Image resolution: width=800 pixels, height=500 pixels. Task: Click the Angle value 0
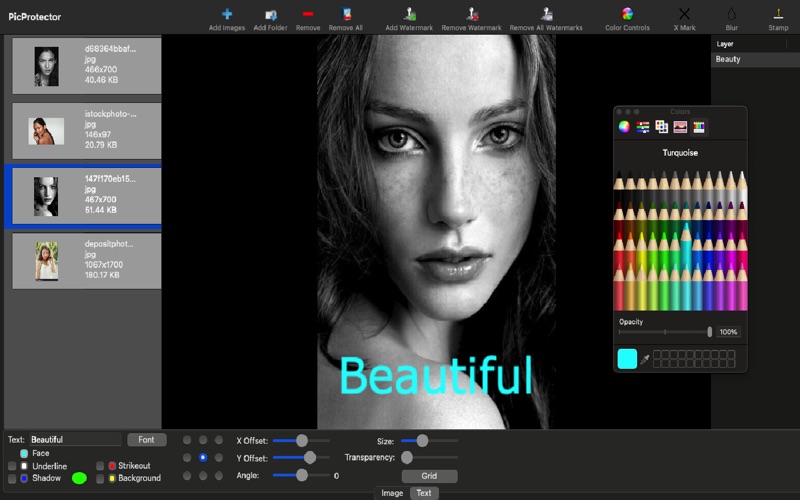336,476
